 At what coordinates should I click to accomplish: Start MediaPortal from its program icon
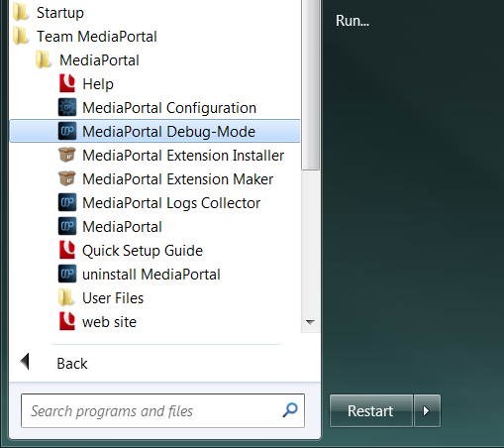point(67,226)
